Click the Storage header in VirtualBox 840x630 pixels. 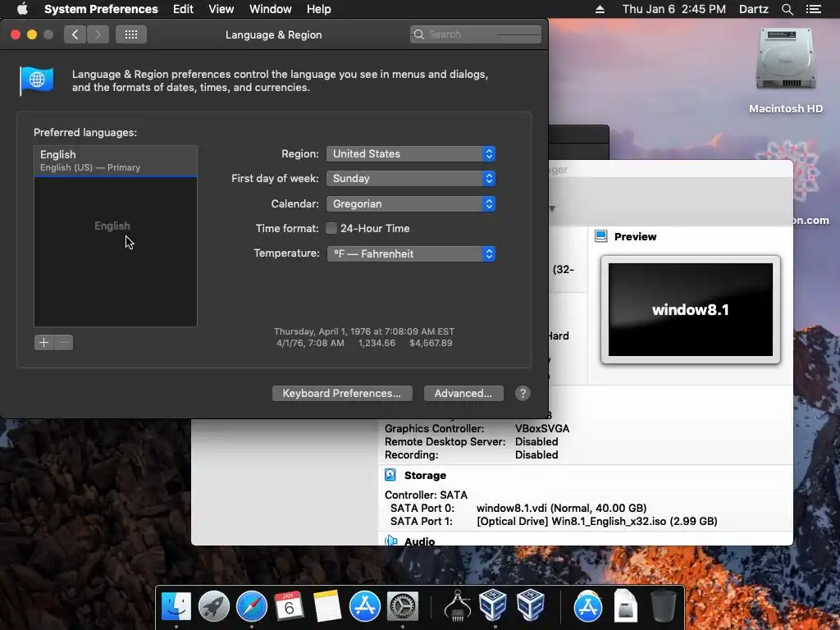tap(425, 475)
